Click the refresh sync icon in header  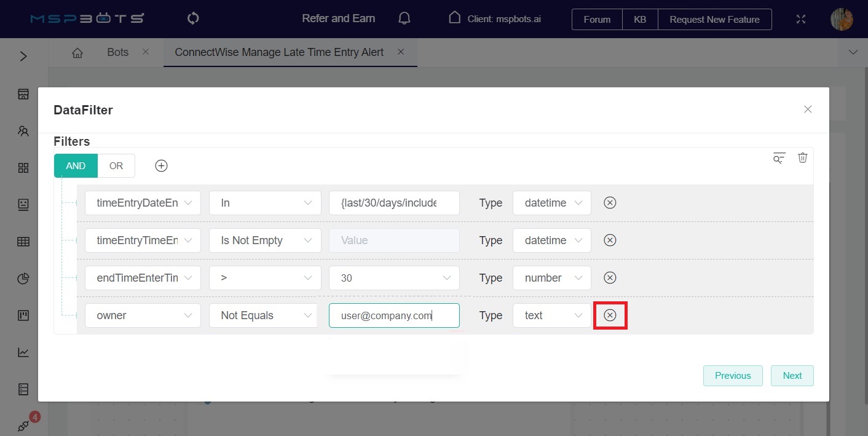[193, 18]
